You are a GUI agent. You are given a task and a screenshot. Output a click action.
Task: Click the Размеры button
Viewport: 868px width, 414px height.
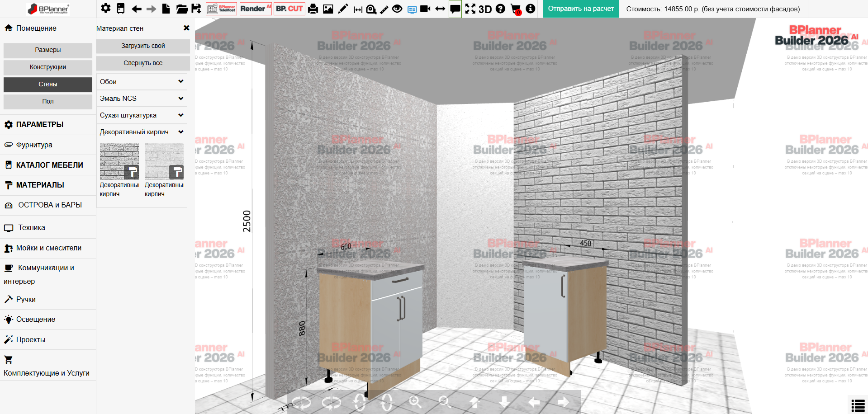pos(48,50)
